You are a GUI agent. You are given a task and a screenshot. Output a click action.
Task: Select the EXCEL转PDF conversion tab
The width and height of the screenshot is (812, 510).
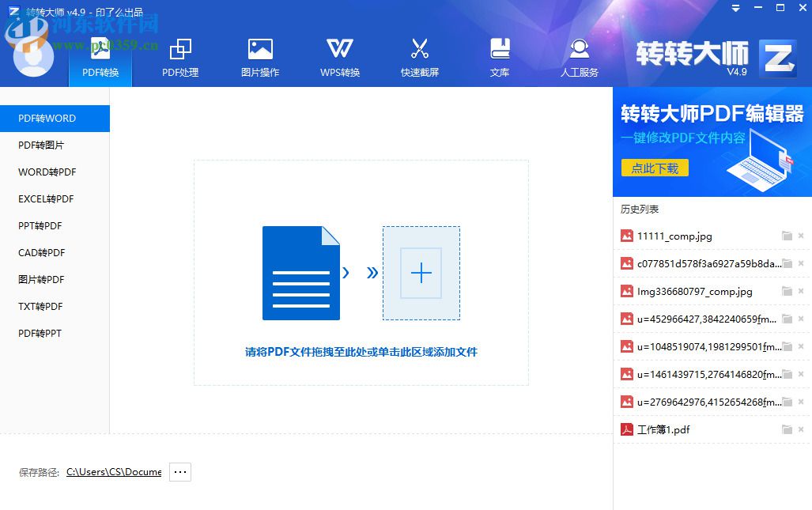[43, 198]
